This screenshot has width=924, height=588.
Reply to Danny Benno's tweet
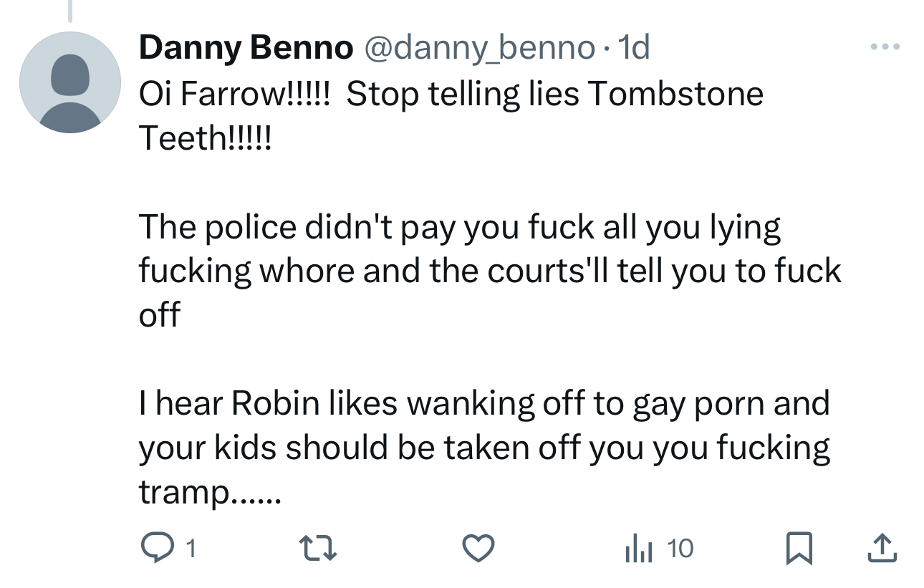click(153, 549)
